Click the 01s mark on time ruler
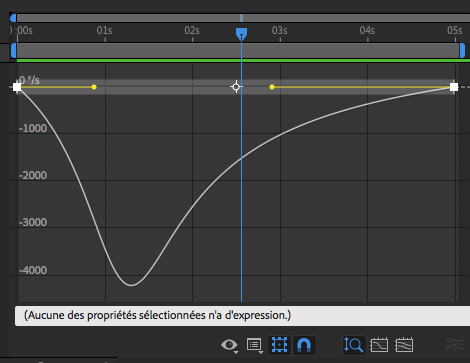Image resolution: width=470 pixels, height=363 pixels. tap(104, 31)
